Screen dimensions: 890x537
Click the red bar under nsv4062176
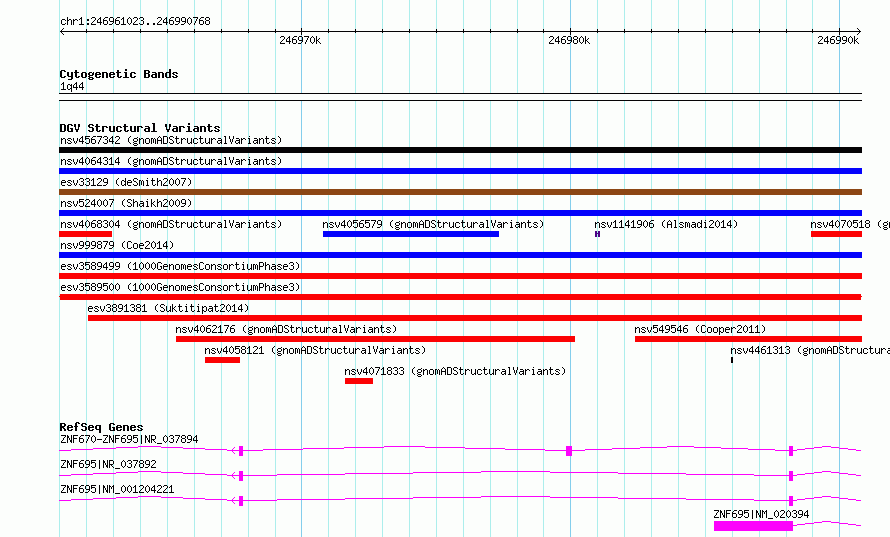pyautogui.click(x=375, y=339)
